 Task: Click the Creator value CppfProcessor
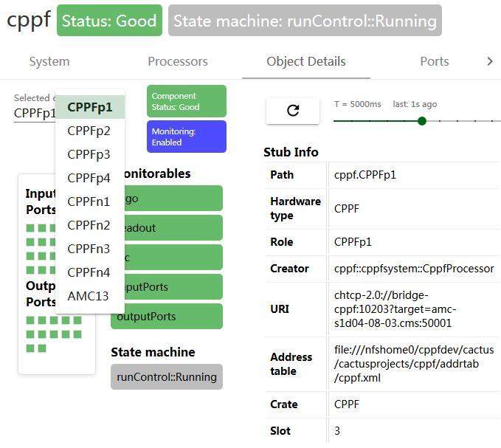tap(414, 269)
